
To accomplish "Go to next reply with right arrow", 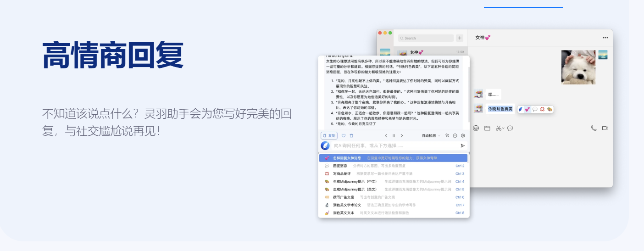I will click(x=402, y=135).
